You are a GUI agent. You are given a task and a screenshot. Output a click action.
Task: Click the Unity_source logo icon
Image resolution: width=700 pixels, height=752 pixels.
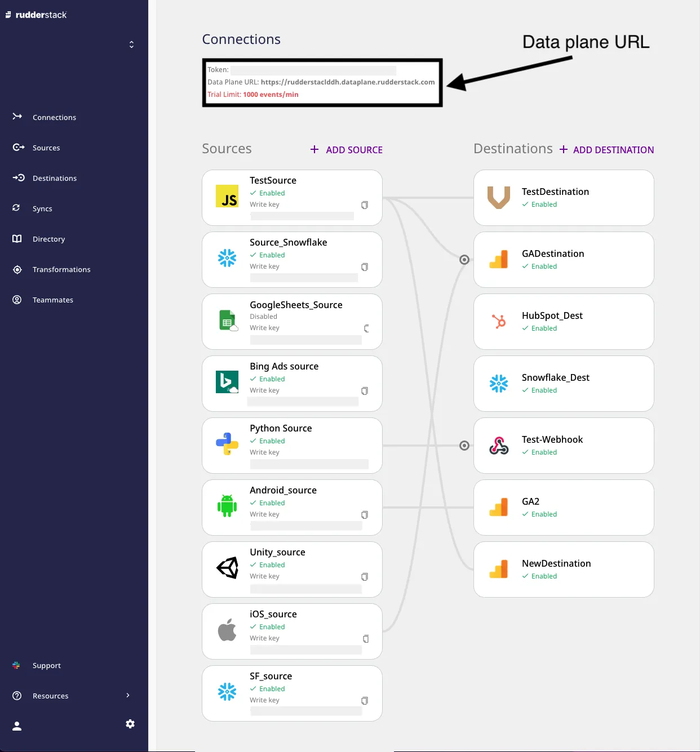[x=228, y=568]
